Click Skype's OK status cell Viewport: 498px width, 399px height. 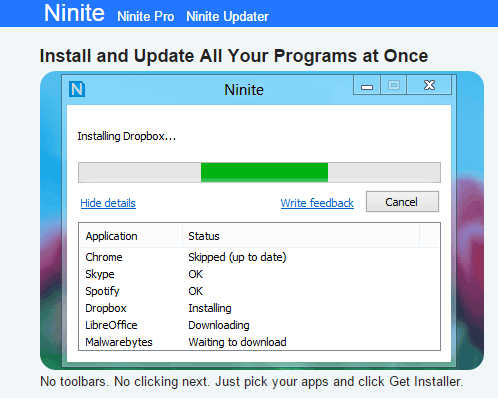point(195,274)
